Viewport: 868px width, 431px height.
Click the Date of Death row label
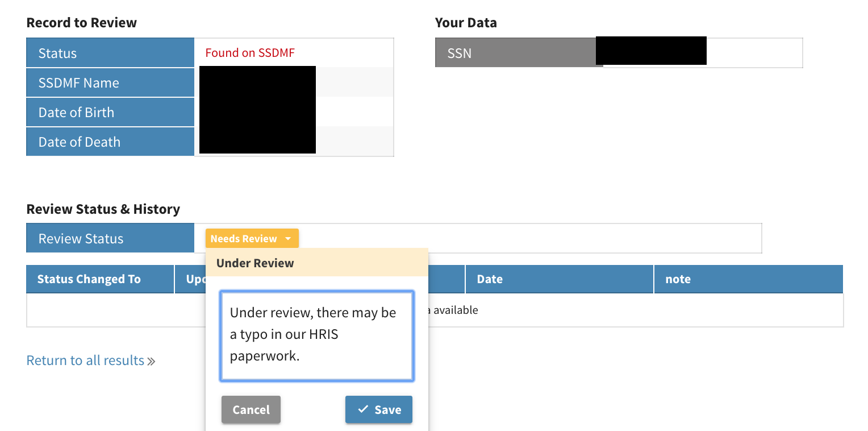coord(79,142)
